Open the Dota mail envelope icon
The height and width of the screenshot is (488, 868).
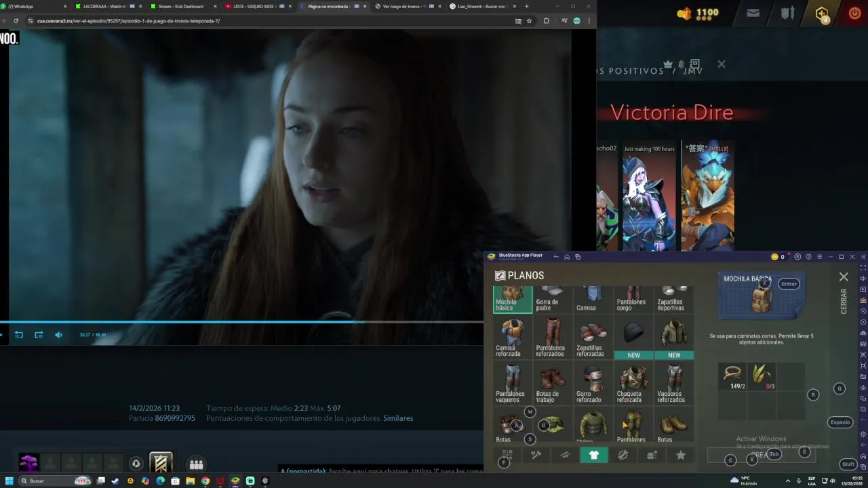coord(753,13)
